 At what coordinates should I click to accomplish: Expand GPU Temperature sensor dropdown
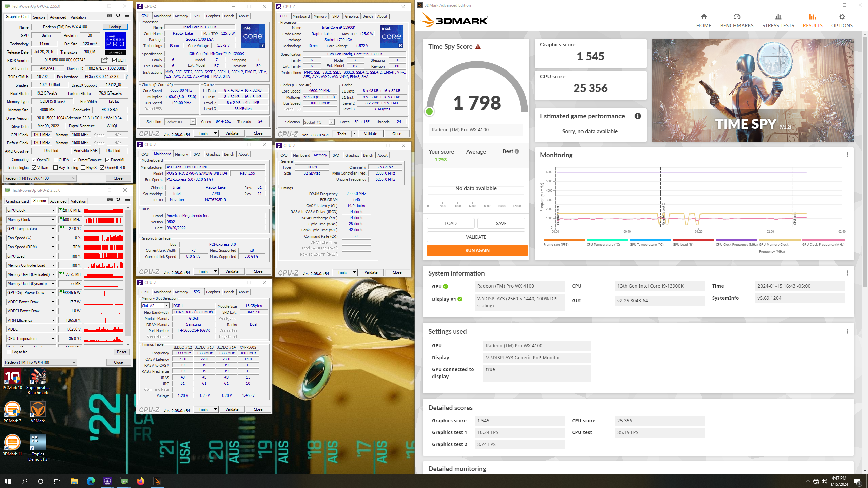pyautogui.click(x=53, y=229)
